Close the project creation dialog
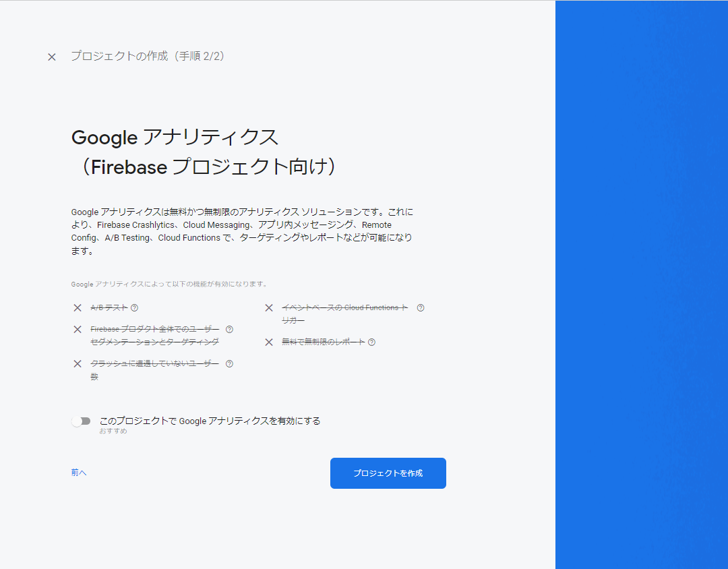The width and height of the screenshot is (728, 569). pyautogui.click(x=52, y=57)
